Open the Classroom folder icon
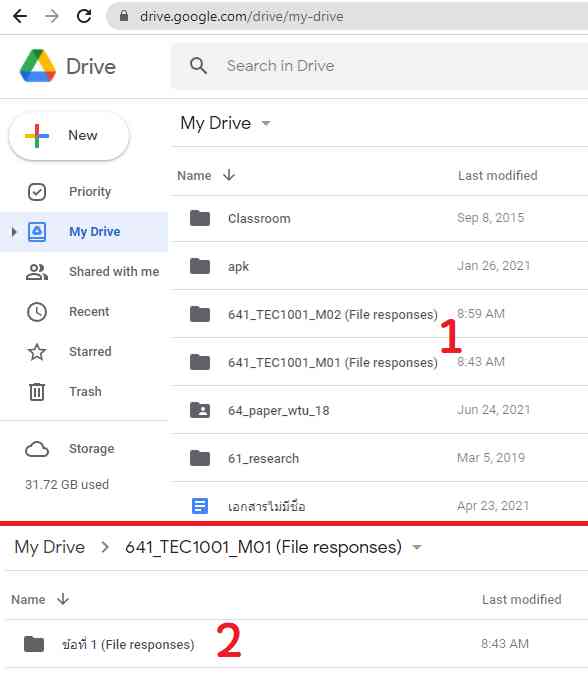The height and width of the screenshot is (676, 588). tap(200, 218)
